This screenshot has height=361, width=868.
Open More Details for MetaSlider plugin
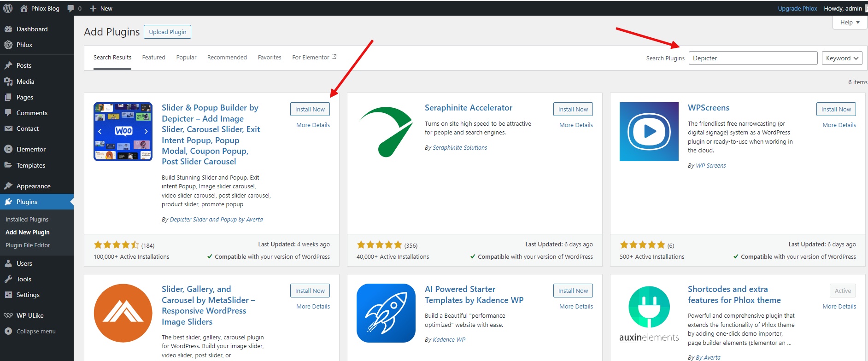(313, 307)
